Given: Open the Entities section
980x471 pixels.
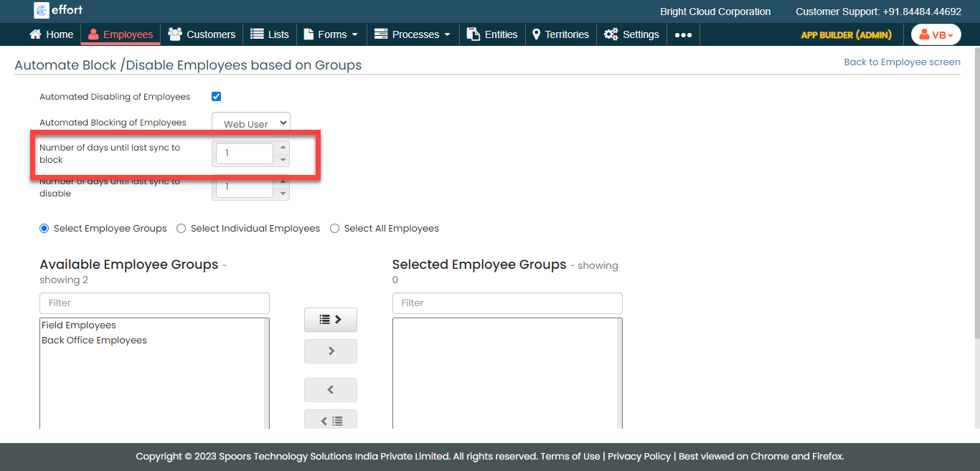Looking at the screenshot, I should [x=492, y=34].
